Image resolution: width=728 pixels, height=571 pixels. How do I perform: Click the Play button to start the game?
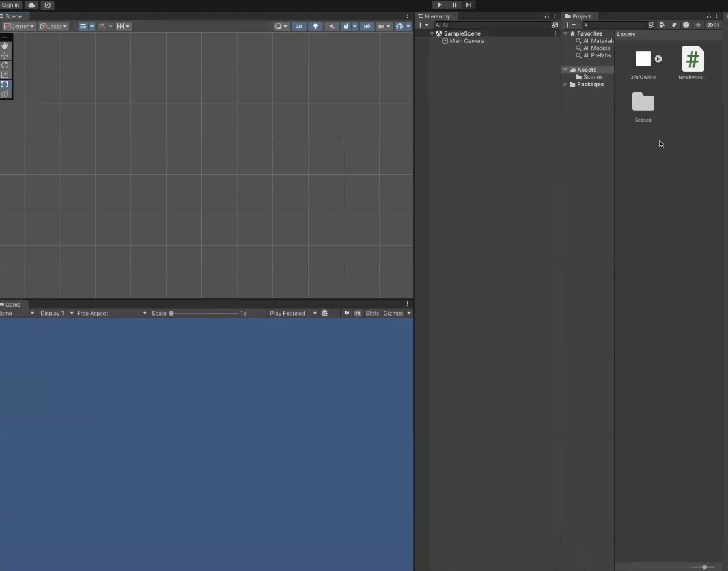coord(439,5)
